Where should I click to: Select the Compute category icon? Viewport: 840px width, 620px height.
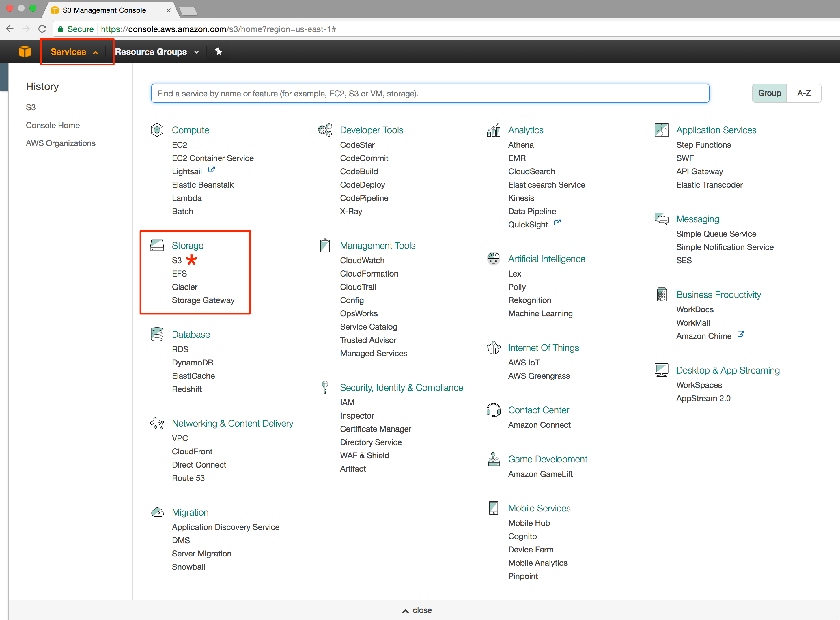pyautogui.click(x=156, y=130)
